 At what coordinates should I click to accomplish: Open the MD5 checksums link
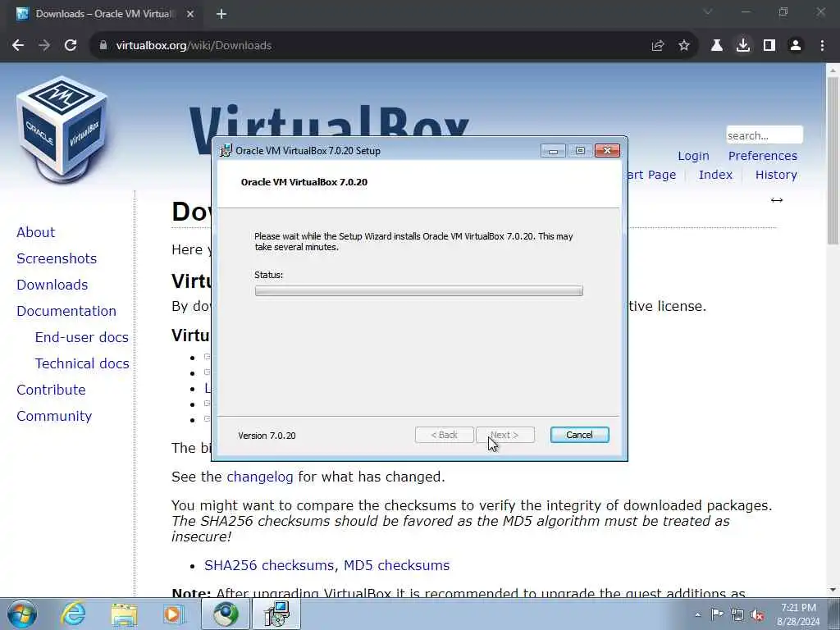pyautogui.click(x=396, y=565)
